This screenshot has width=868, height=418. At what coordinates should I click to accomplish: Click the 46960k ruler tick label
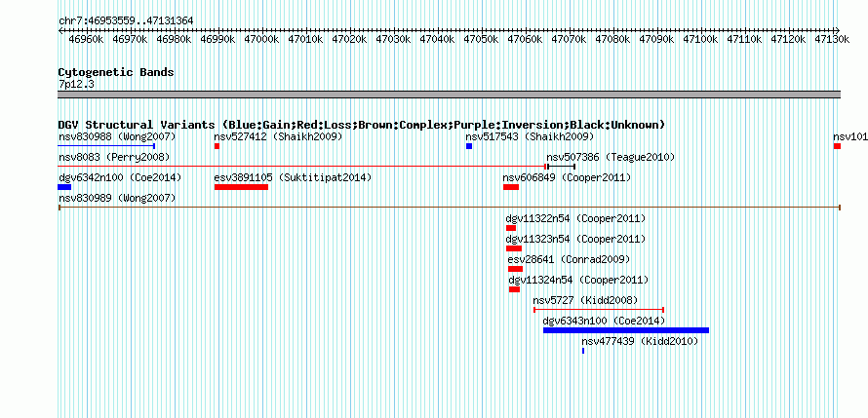(86, 39)
